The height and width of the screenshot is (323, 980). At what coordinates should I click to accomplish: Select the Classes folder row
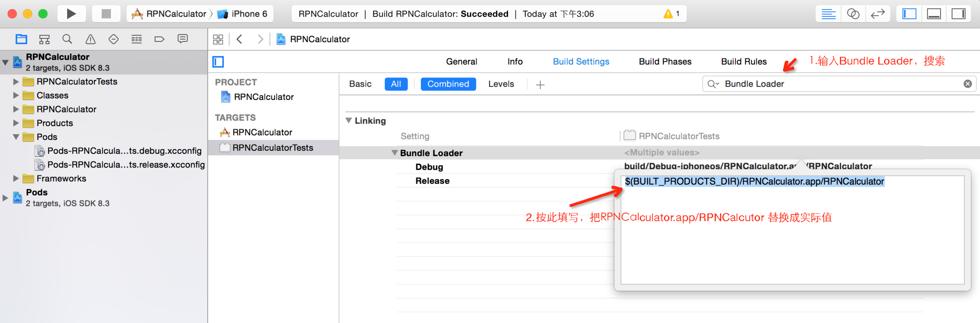click(103, 95)
